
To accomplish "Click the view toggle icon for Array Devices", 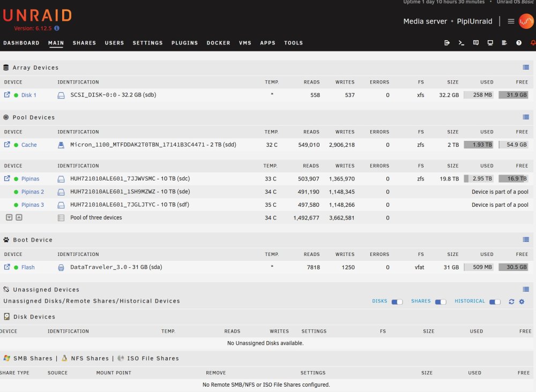I will tap(526, 67).
